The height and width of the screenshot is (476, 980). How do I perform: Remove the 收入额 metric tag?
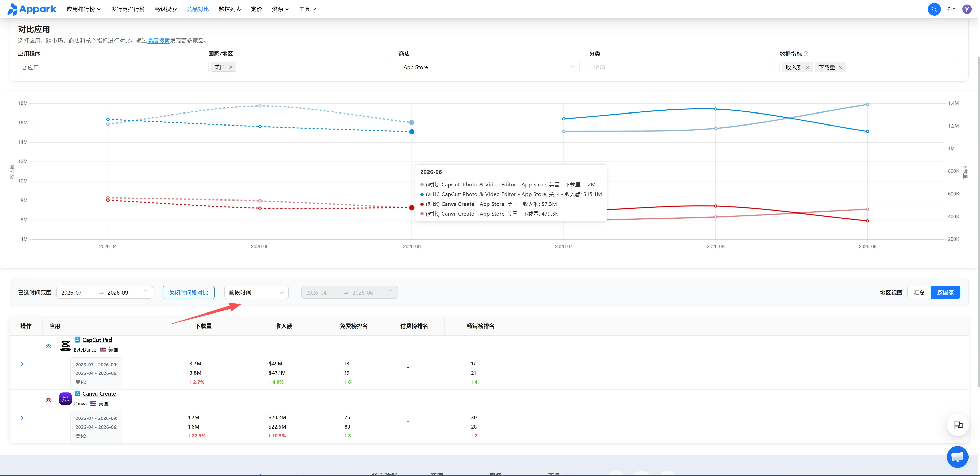coord(807,67)
